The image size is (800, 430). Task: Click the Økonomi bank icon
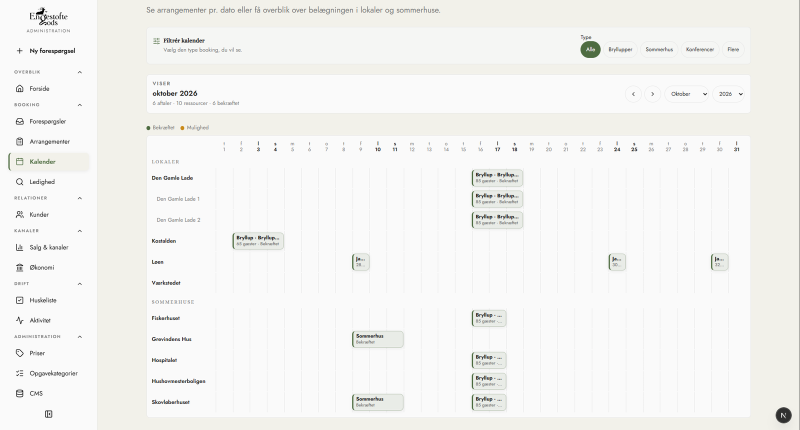19,267
